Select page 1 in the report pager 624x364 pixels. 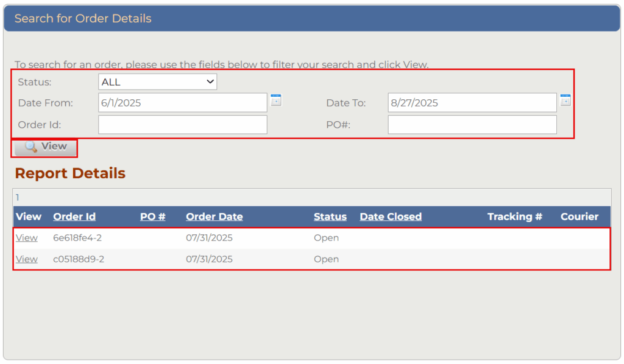tap(18, 197)
